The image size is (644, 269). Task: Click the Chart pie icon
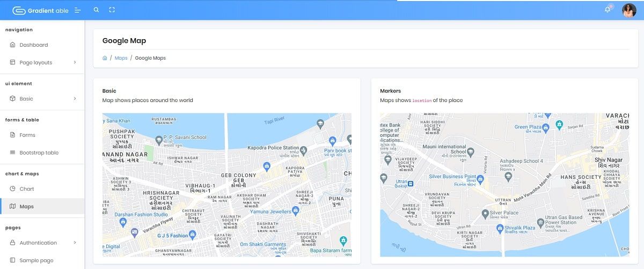click(x=13, y=188)
